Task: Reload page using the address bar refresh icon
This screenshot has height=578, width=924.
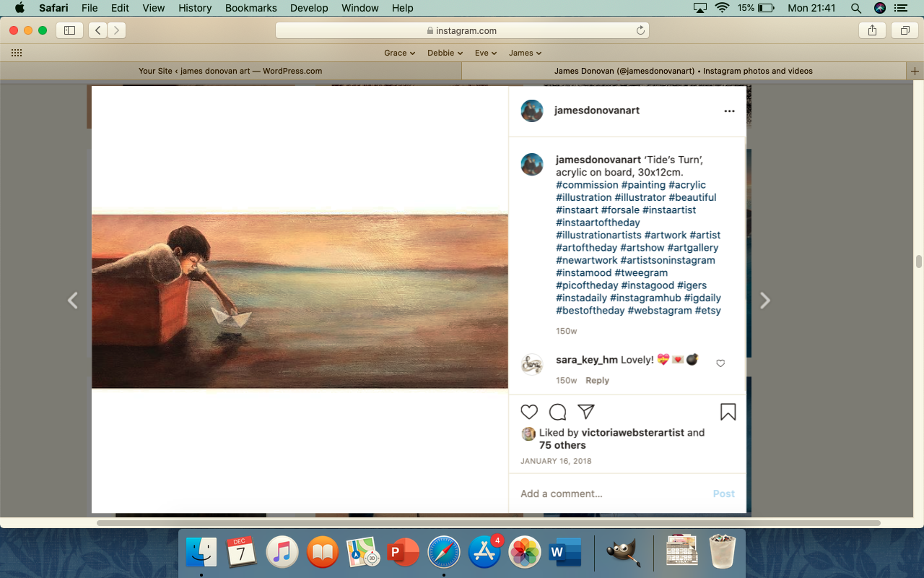Action: [640, 30]
